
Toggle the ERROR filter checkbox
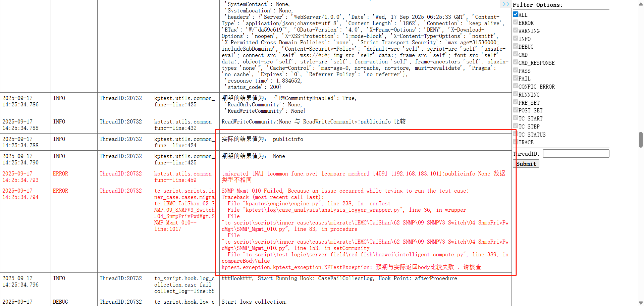[516, 22]
